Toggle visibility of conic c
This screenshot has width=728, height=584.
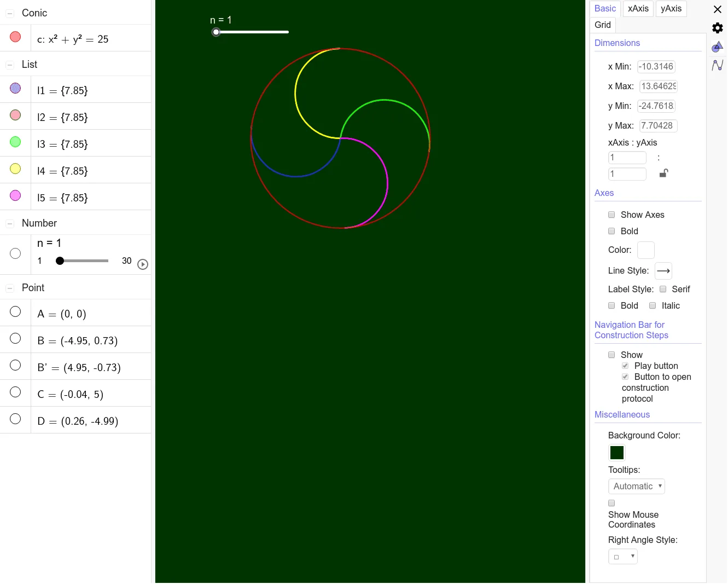click(x=15, y=37)
